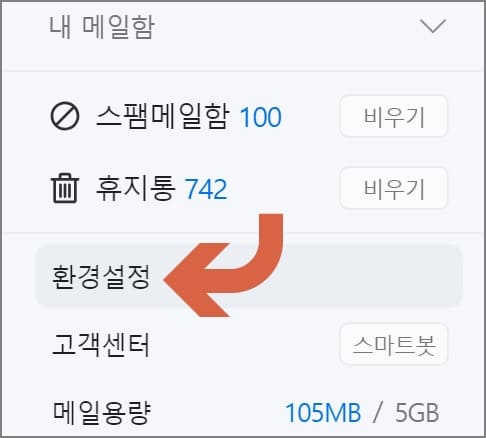Launch the 스마트봇 chatbot

point(394,345)
